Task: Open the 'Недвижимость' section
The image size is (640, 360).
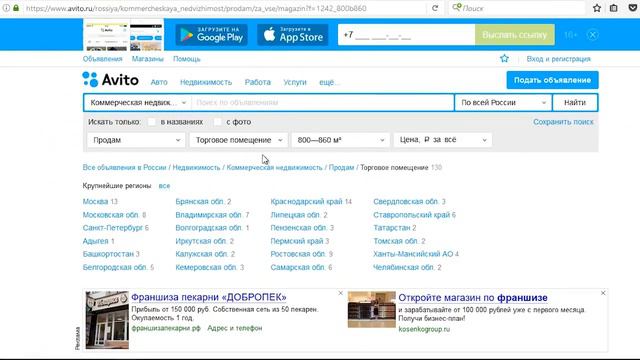Action: (x=206, y=82)
